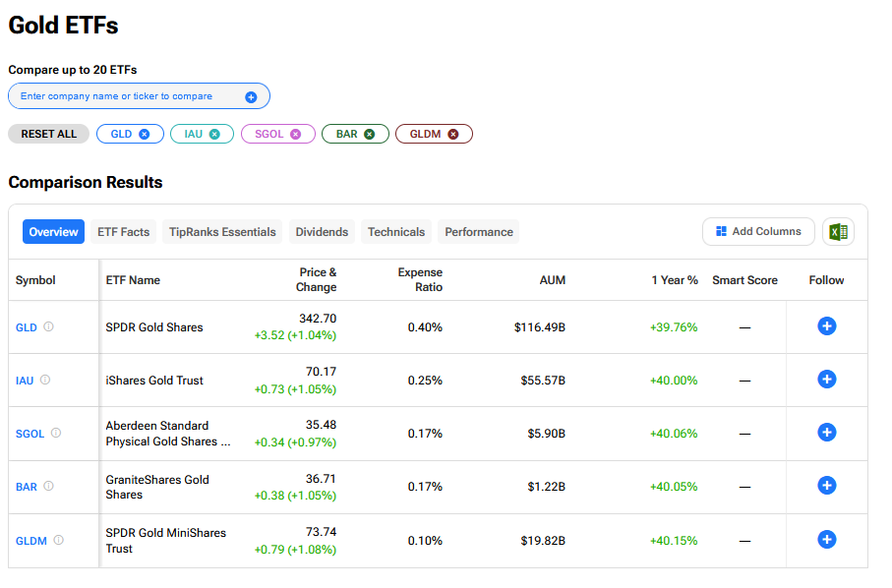The height and width of the screenshot is (588, 892).
Task: Open the IAU symbol link
Action: pyautogui.click(x=25, y=381)
